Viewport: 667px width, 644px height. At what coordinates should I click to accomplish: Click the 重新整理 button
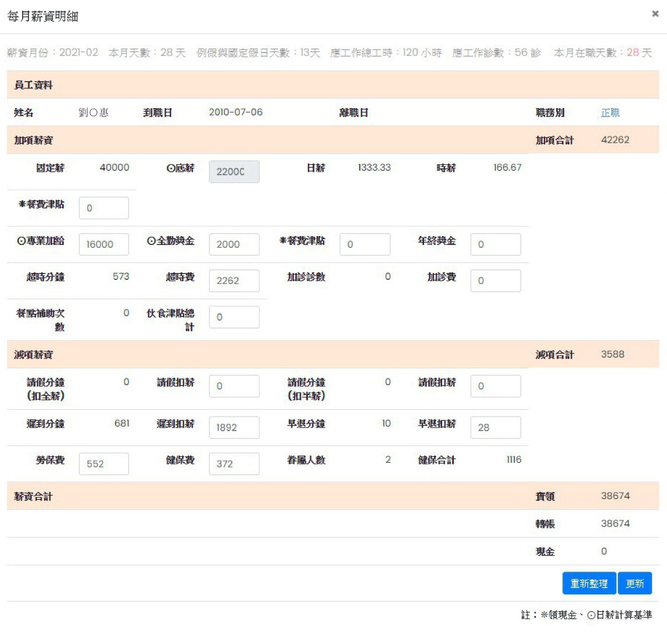tap(589, 583)
